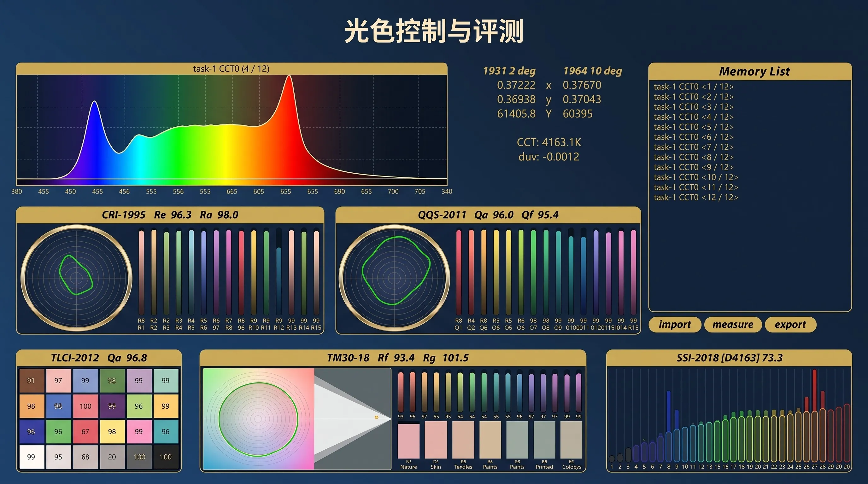Select memory entry task-1 CCT0 <3 / 12>
Image resolution: width=868 pixels, height=484 pixels.
coord(694,107)
